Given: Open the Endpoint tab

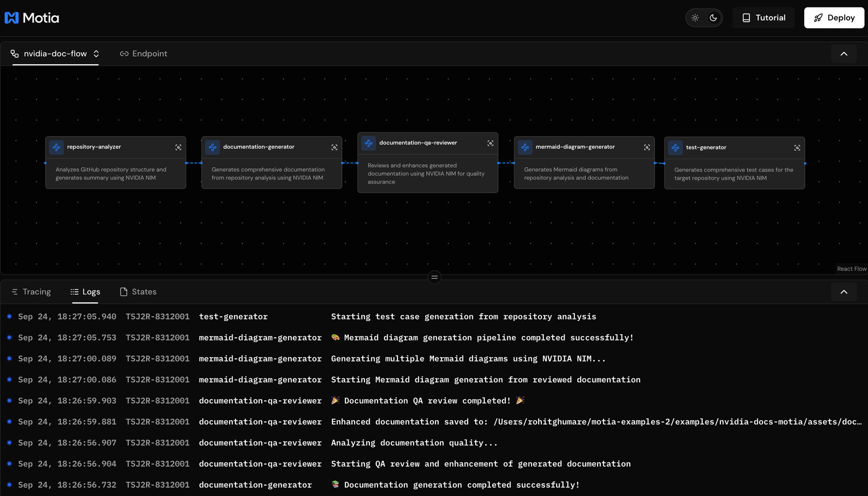Looking at the screenshot, I should [x=144, y=54].
